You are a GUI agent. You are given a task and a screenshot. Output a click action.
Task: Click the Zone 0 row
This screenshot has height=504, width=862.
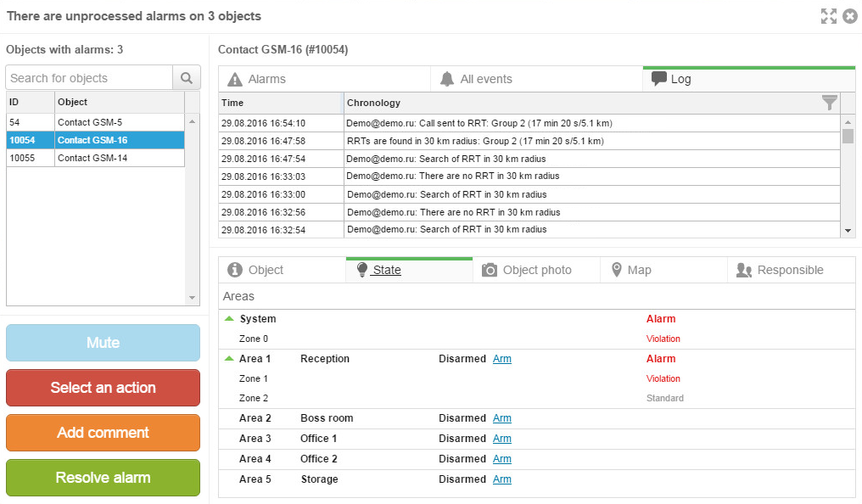pyautogui.click(x=536, y=339)
